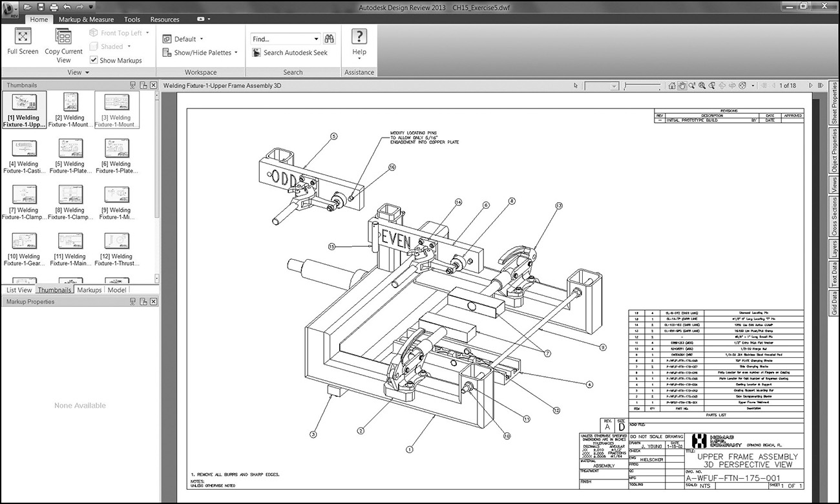Click the Thumbnails panel scrollbar down arrow
This screenshot has height=504, width=840.
[x=156, y=280]
